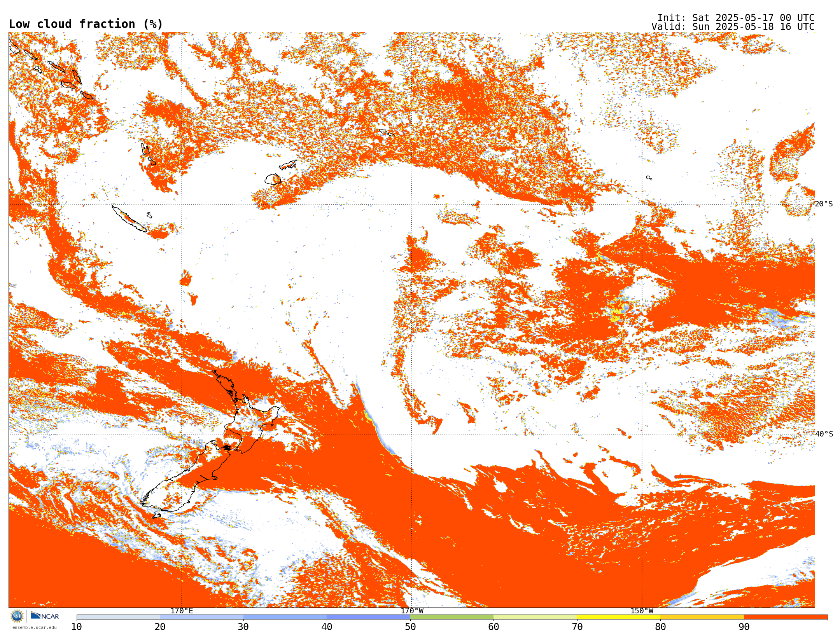Click the 'Init: Sat 2025-05-17 00 UTC' text
840x632 pixels.
pos(735,18)
